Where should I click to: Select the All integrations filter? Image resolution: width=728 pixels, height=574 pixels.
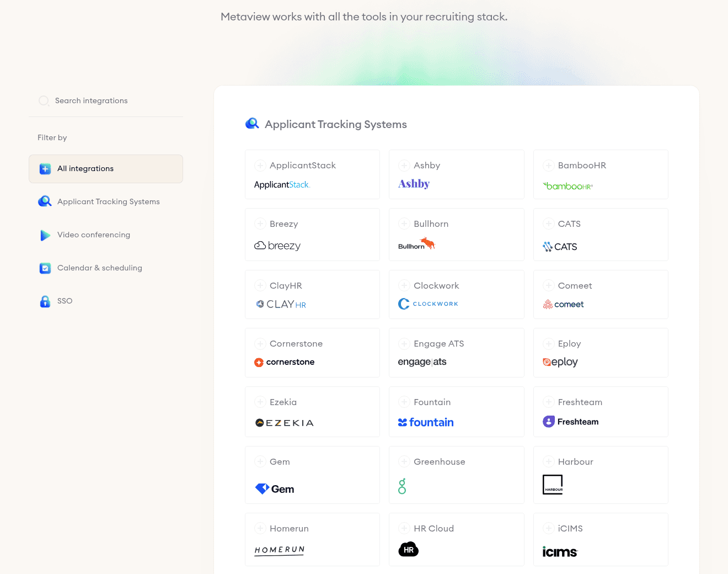tap(106, 169)
